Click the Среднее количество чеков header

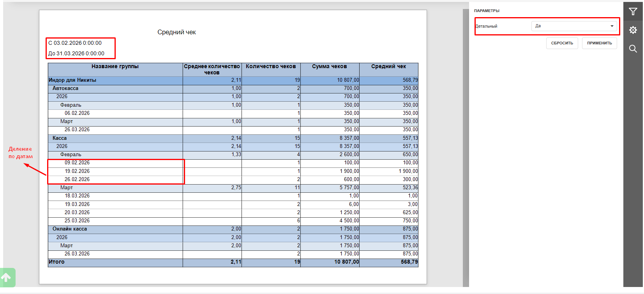coord(212,69)
